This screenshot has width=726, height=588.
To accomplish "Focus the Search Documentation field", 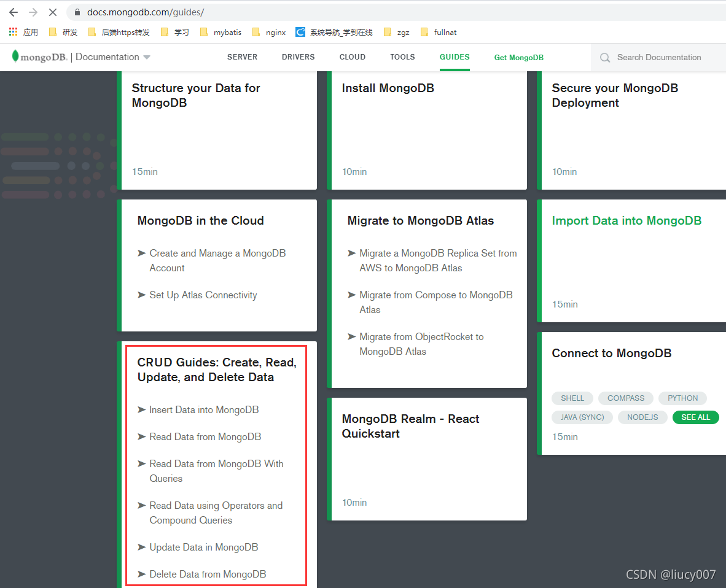I will pos(659,57).
